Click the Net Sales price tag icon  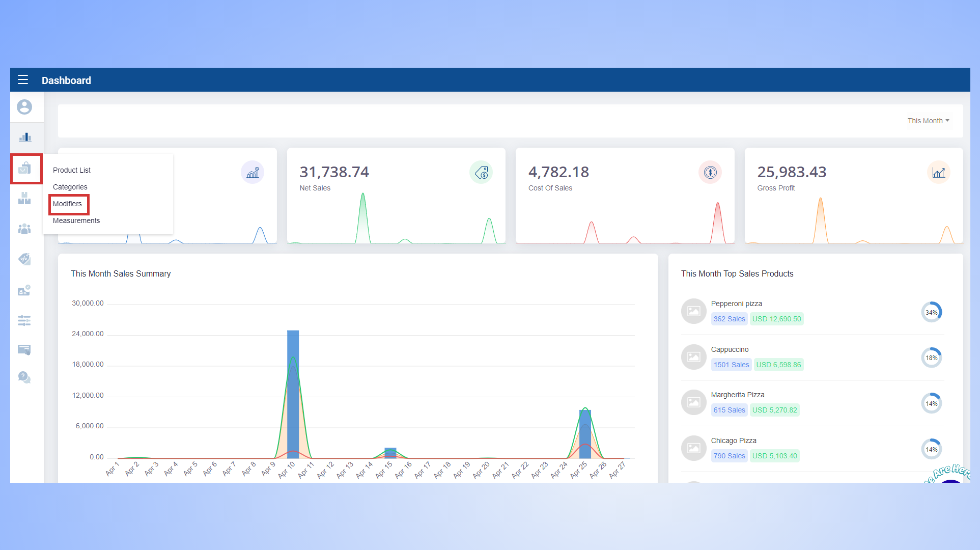[x=481, y=173]
